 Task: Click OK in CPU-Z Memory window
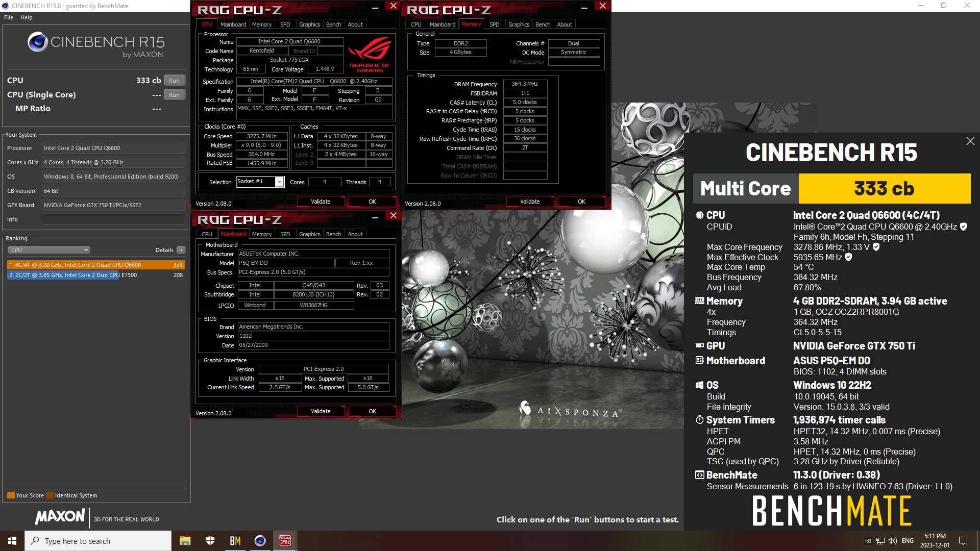click(x=581, y=202)
